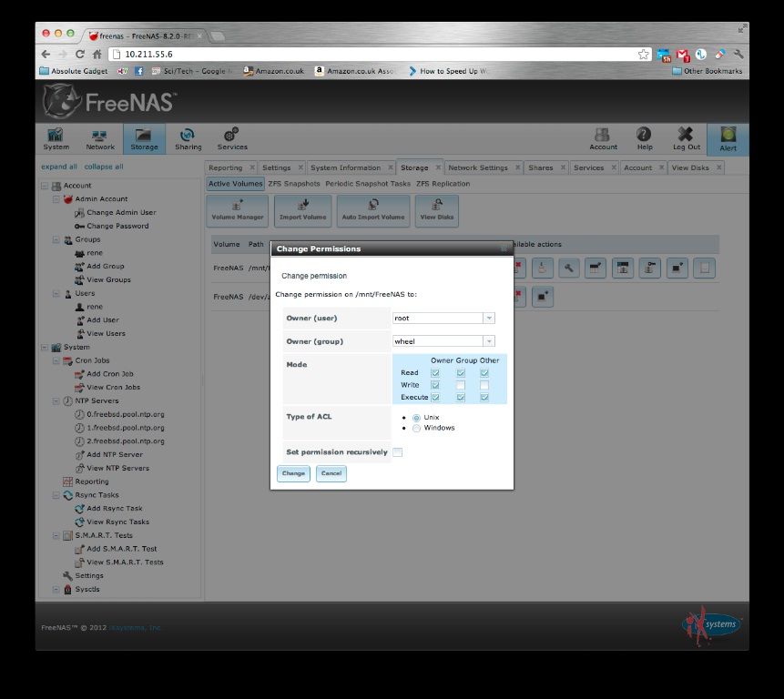Open the Owner (user) dropdown
This screenshot has width=784, height=699.
pos(488,318)
